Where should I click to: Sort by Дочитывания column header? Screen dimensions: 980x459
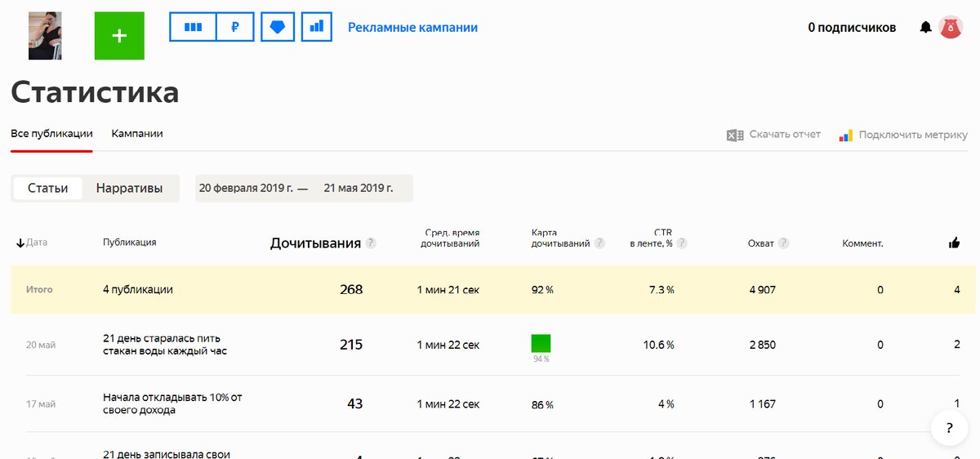pos(315,243)
